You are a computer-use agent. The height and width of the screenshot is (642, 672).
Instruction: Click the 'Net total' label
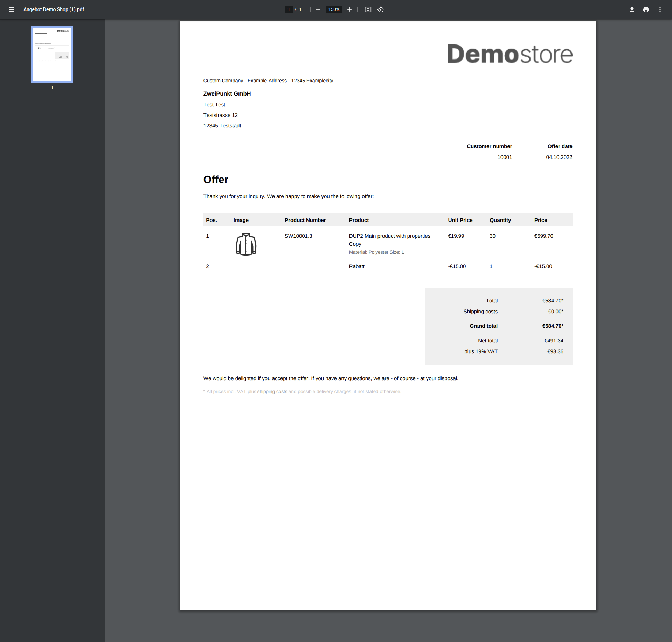tap(488, 341)
